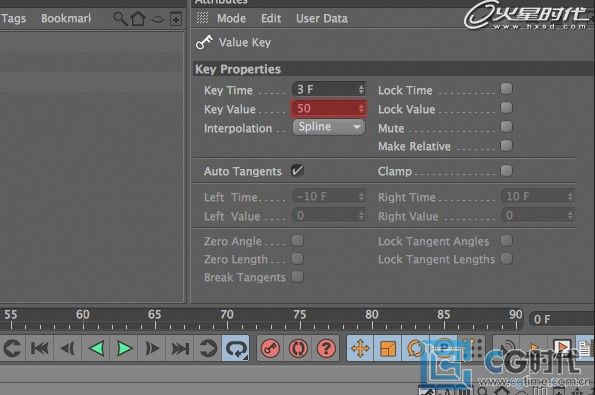The height and width of the screenshot is (395, 595).
Task: Click the Lock Tangent Angles checkbox
Action: tap(506, 240)
